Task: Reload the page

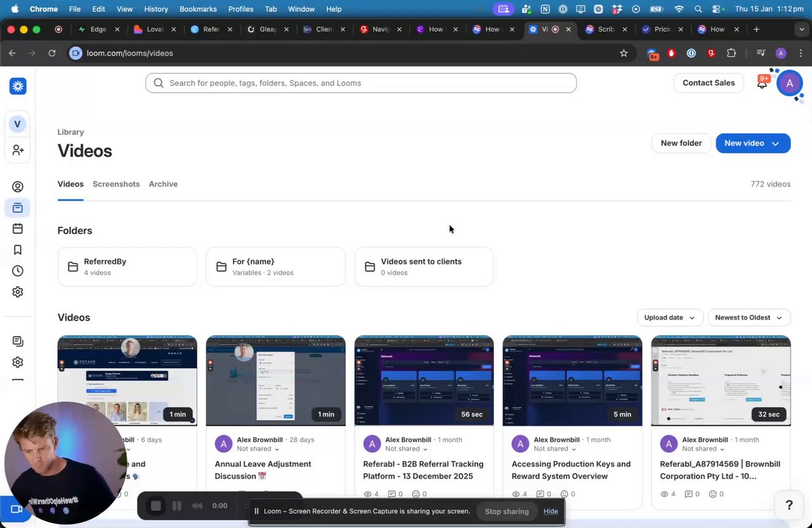Action: [x=52, y=53]
